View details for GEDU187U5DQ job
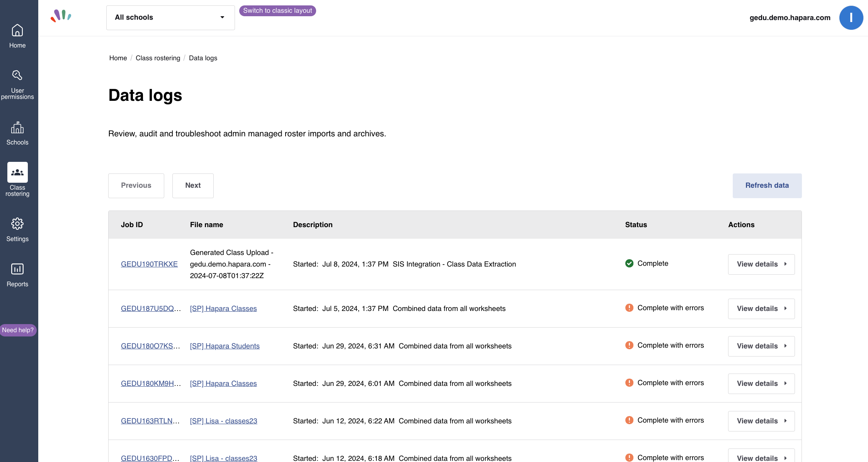This screenshot has width=868, height=462. tap(761, 309)
